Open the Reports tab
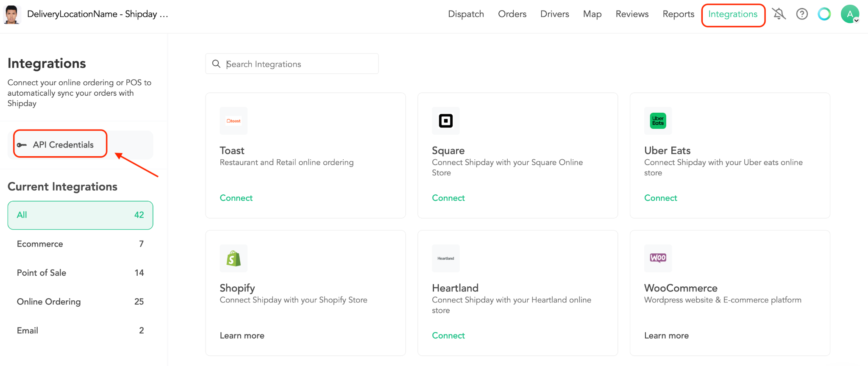The image size is (868, 366). (678, 14)
